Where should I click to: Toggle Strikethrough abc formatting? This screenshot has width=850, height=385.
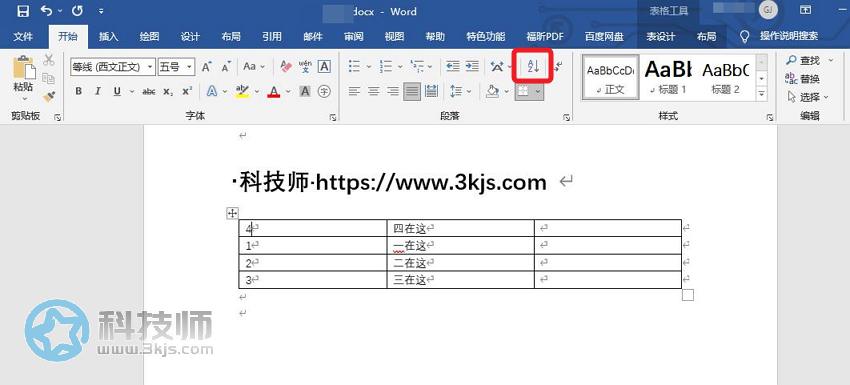pos(149,92)
